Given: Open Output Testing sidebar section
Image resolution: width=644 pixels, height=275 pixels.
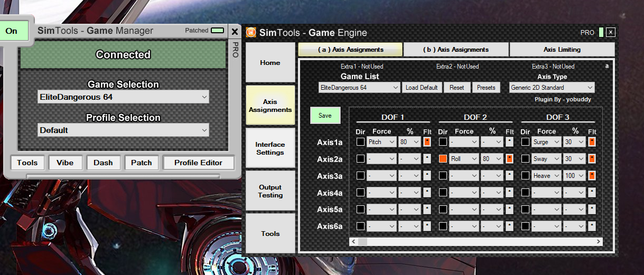Looking at the screenshot, I should [270, 191].
